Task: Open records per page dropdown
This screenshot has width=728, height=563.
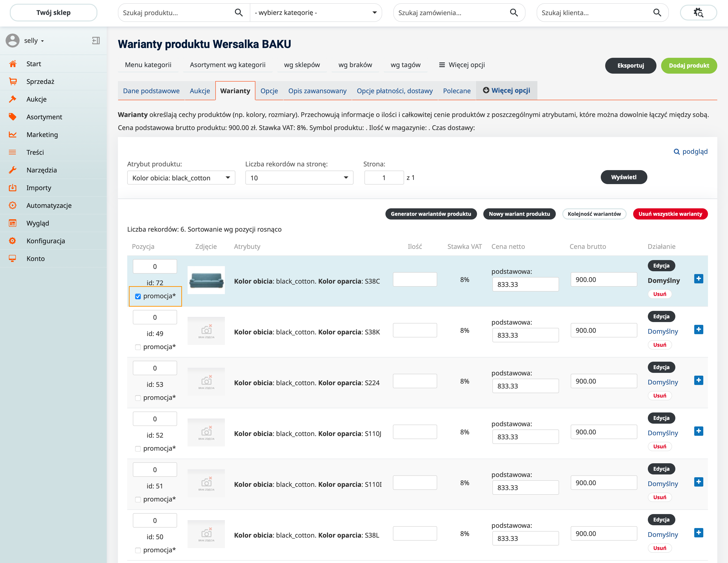Action: pyautogui.click(x=299, y=178)
